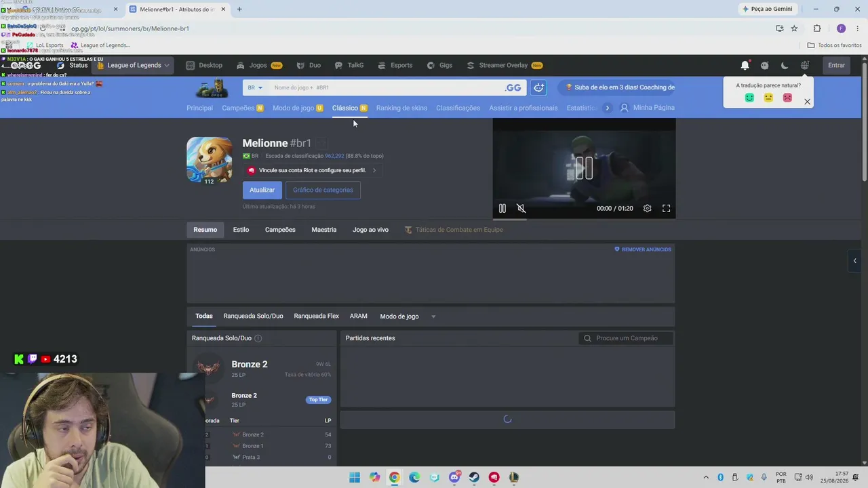Image resolution: width=868 pixels, height=488 pixels.
Task: Click the Ranqueada Solo/Duo info icon
Action: tap(258, 338)
